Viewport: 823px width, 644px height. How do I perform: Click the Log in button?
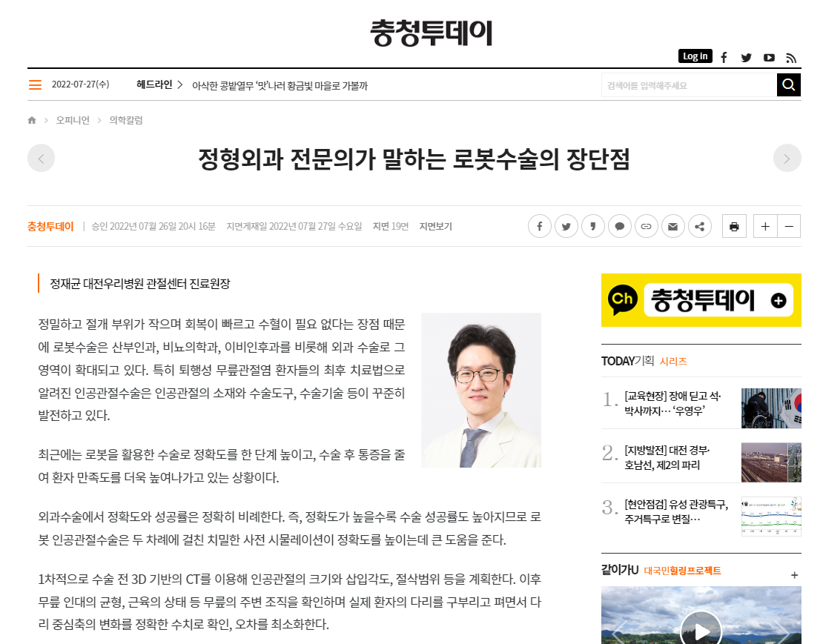[x=695, y=56]
